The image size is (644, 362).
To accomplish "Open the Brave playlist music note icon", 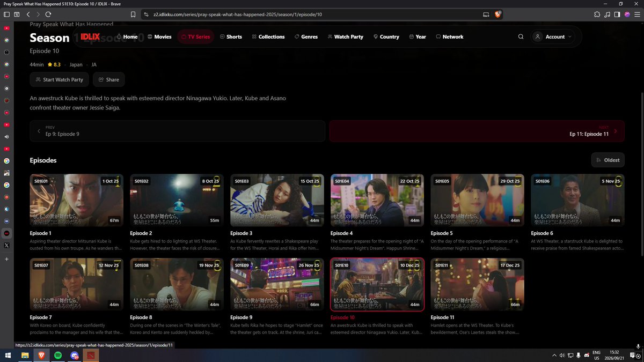I will click(608, 14).
